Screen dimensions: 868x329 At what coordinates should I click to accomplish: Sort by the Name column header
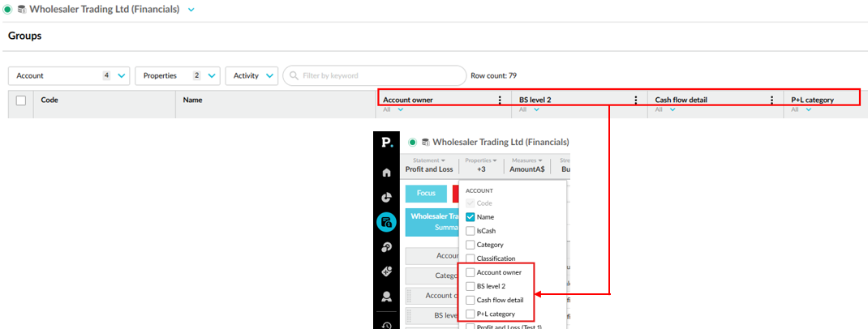click(193, 100)
